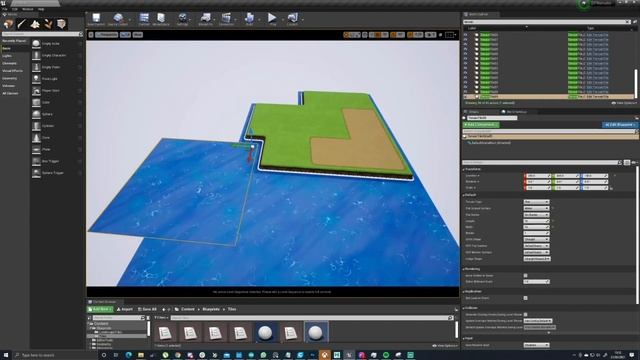Image resolution: width=640 pixels, height=360 pixels.
Task: Pick the Cone item icon
Action: point(36,138)
